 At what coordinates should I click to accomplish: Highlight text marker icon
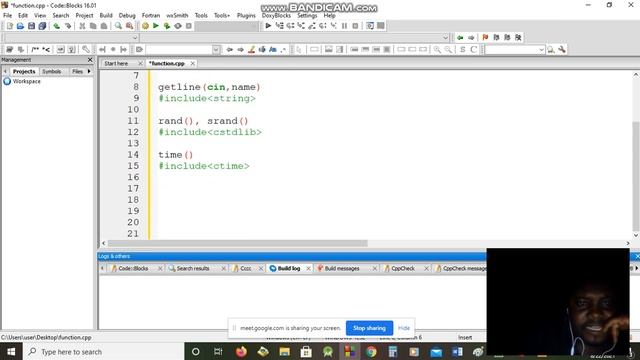(x=251, y=49)
